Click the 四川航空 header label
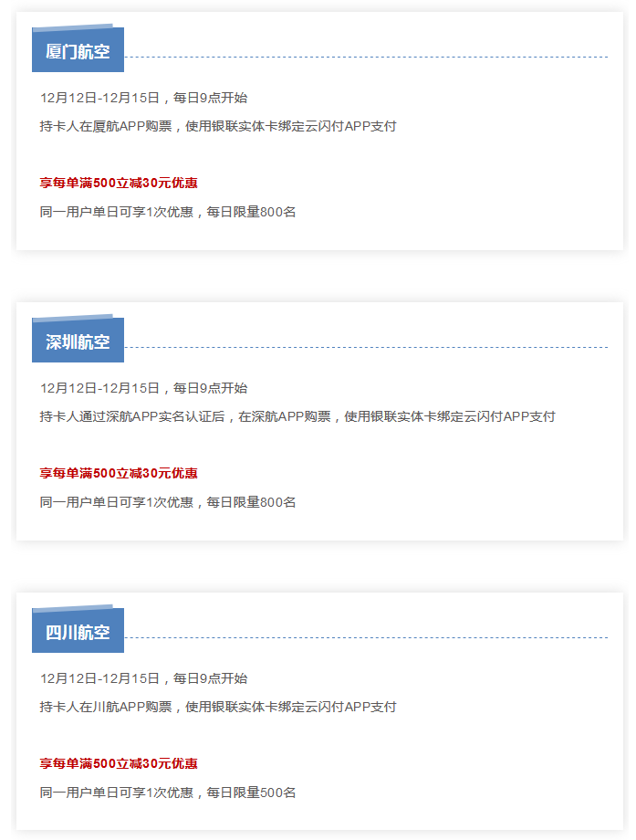Screen dimensions: 636x840 click(x=78, y=631)
